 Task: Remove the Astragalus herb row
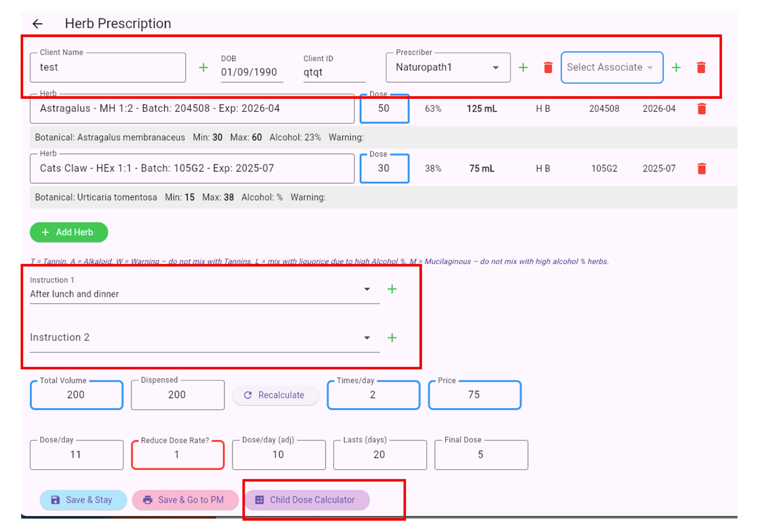702,109
